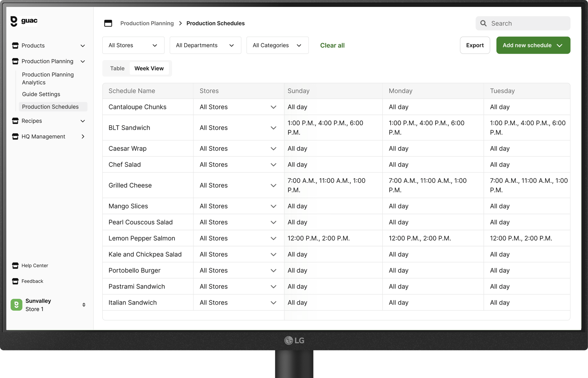
Task: Switch to the Table view tab
Action: [x=117, y=68]
